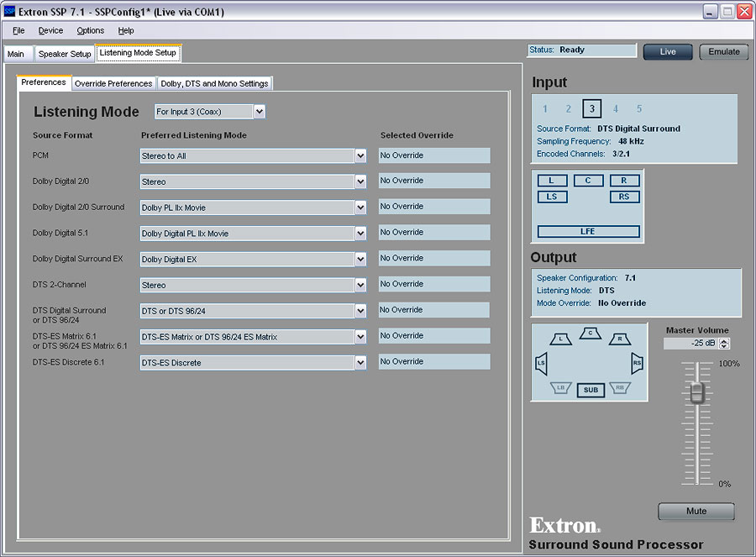Switch to Live mode
756x557 pixels.
(x=668, y=52)
